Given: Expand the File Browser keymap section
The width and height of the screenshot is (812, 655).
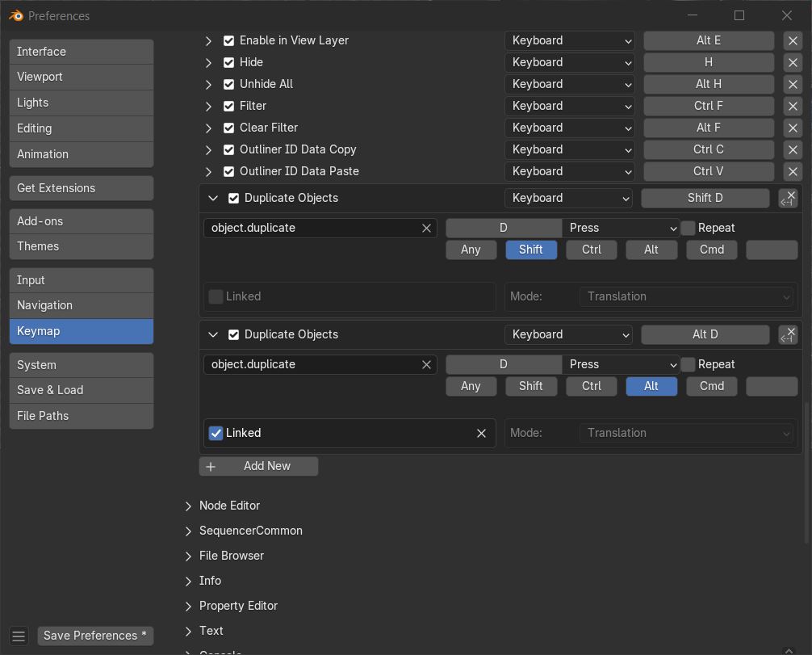Looking at the screenshot, I should pos(189,556).
